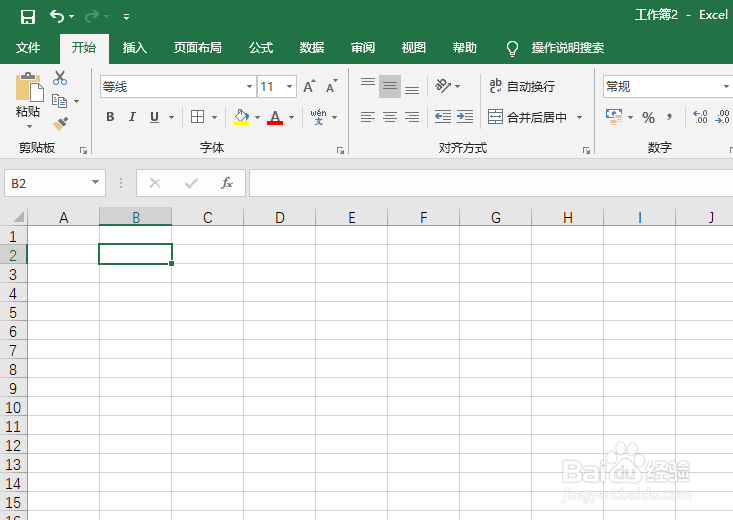Image resolution: width=733 pixels, height=520 pixels.
Task: Click the Increase Font Size icon
Action: click(309, 87)
